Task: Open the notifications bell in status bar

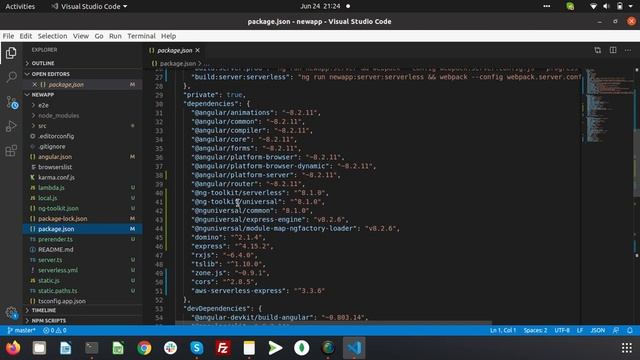Action: [630, 330]
